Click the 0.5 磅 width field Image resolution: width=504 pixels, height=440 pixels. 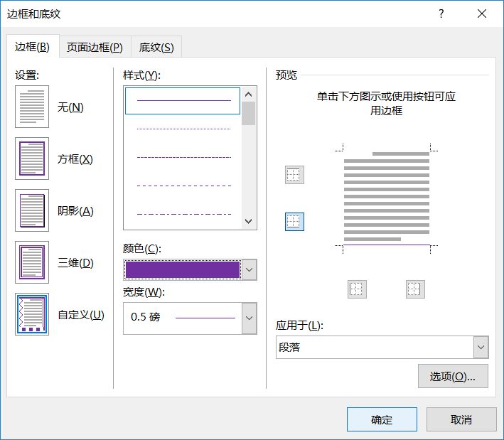[x=183, y=318]
